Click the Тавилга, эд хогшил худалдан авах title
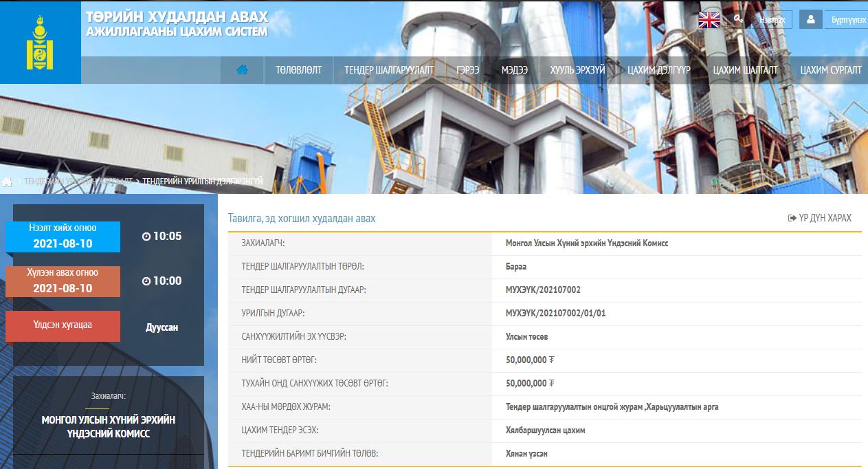Image resolution: width=868 pixels, height=469 pixels. (302, 219)
